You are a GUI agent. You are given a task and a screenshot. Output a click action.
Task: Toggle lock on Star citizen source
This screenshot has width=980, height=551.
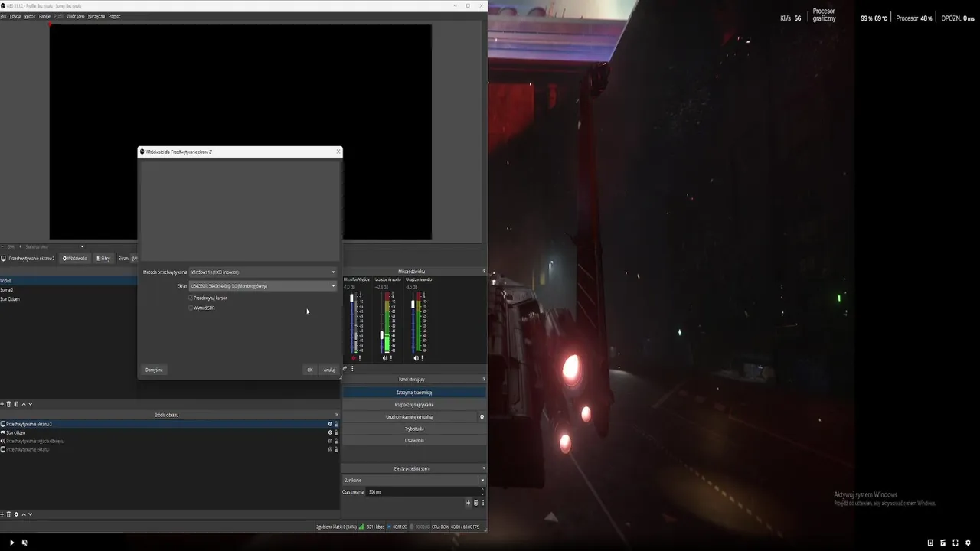[336, 432]
